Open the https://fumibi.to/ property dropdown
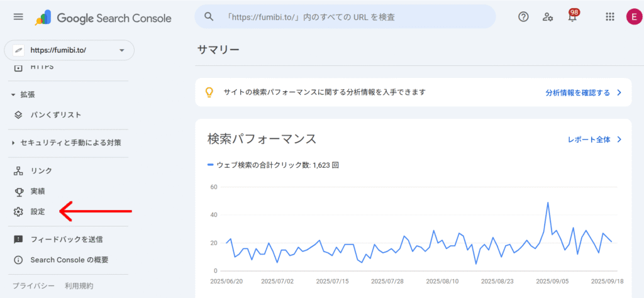Image resolution: width=644 pixels, height=298 pixels. [69, 50]
